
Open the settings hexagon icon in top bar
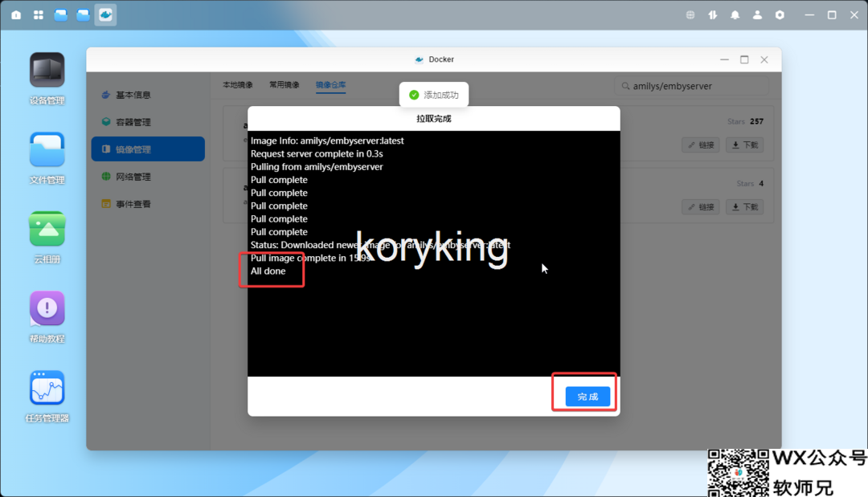(x=780, y=15)
